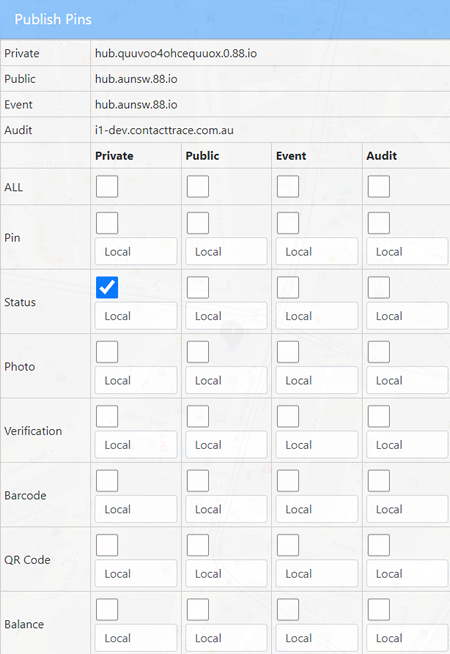Tick Verification checkbox in Audit column
450x654 pixels.
(x=379, y=416)
